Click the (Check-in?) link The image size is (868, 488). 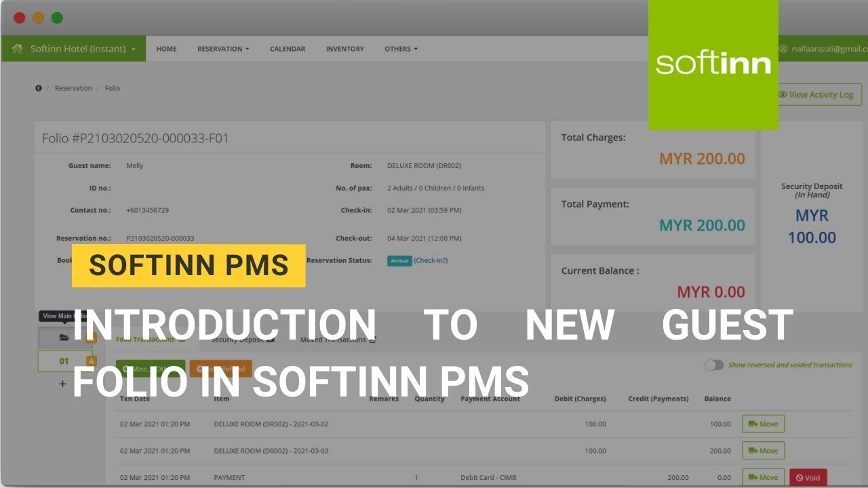[x=431, y=260]
